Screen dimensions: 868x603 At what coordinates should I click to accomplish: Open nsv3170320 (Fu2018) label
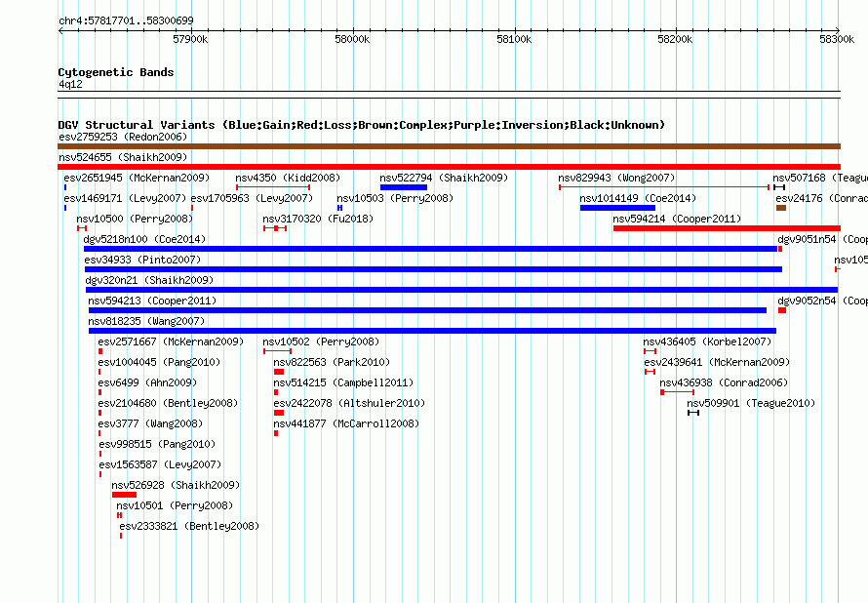pyautogui.click(x=318, y=219)
